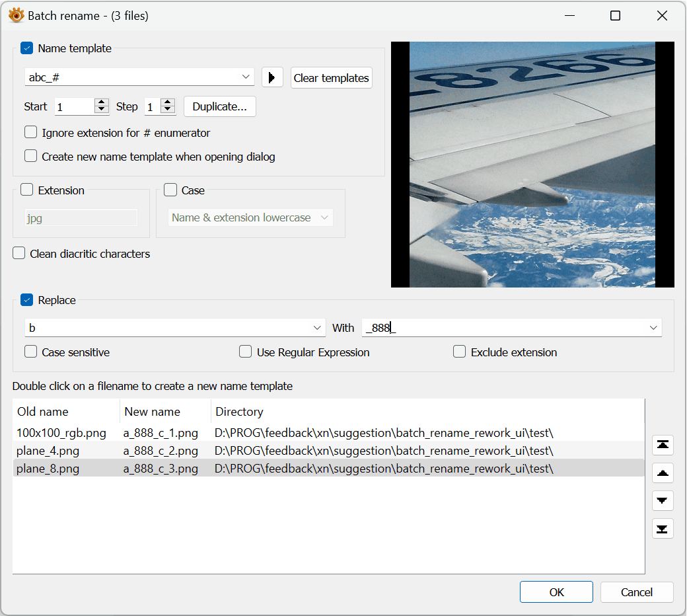Click the template insert arrow button
This screenshot has height=616, width=687.
coord(271,77)
